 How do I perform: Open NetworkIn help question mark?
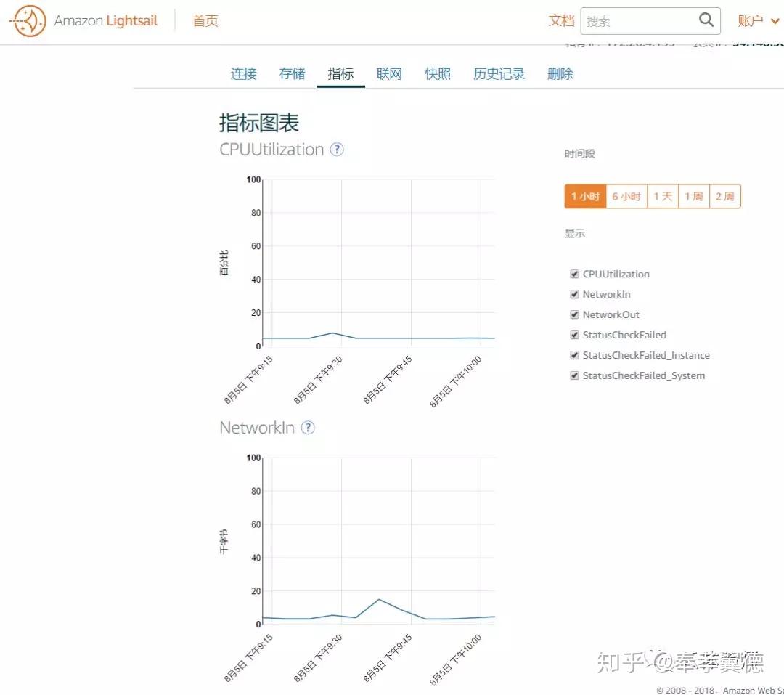click(x=308, y=427)
